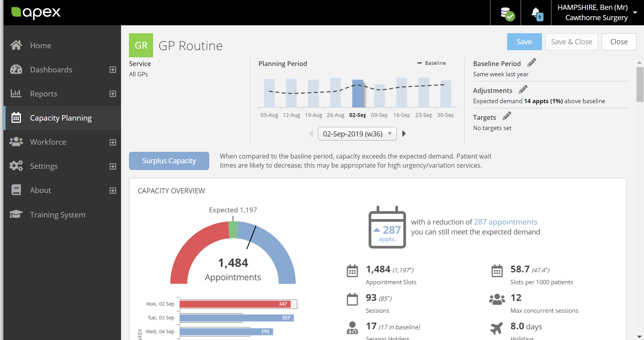The image size is (644, 340).
Task: Toggle the Baseline legend entry
Action: click(x=432, y=63)
